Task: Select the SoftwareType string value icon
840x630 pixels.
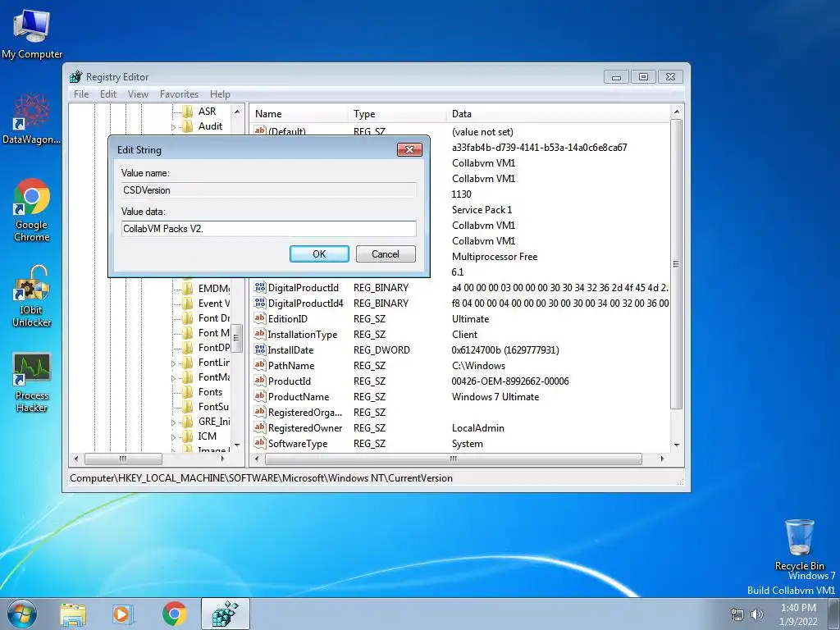Action: pyautogui.click(x=260, y=442)
